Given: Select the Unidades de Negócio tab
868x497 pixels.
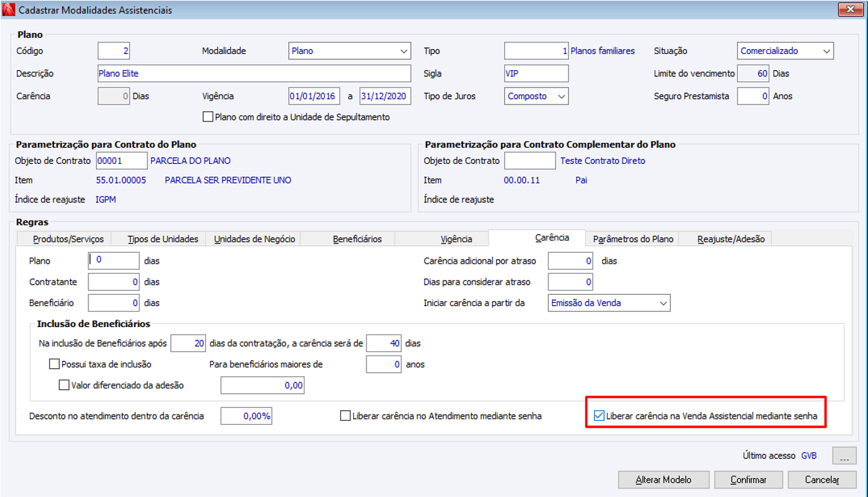Looking at the screenshot, I should [254, 239].
